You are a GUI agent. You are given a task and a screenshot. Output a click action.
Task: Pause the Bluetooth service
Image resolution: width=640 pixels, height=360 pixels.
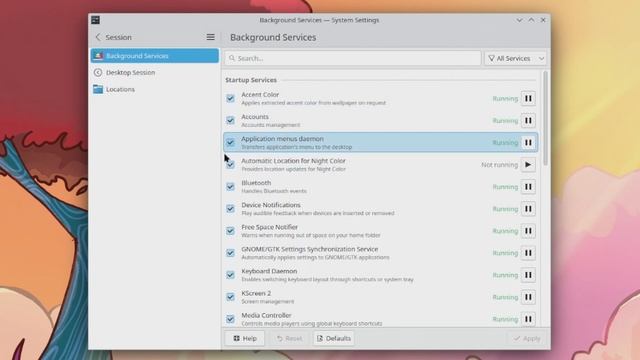[x=528, y=187]
